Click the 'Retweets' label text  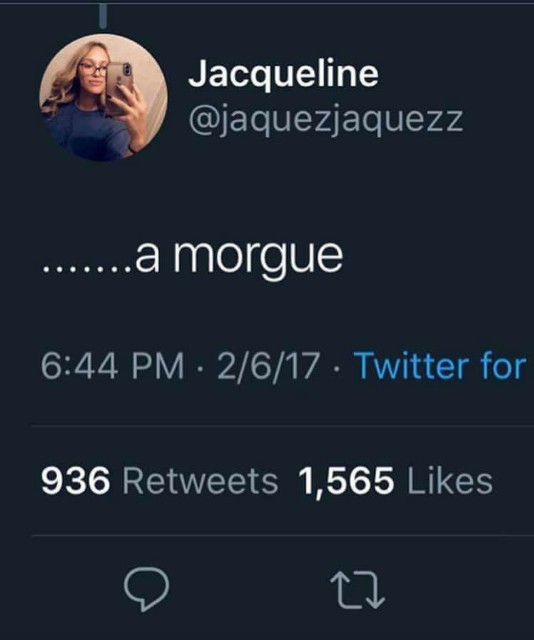[200, 480]
